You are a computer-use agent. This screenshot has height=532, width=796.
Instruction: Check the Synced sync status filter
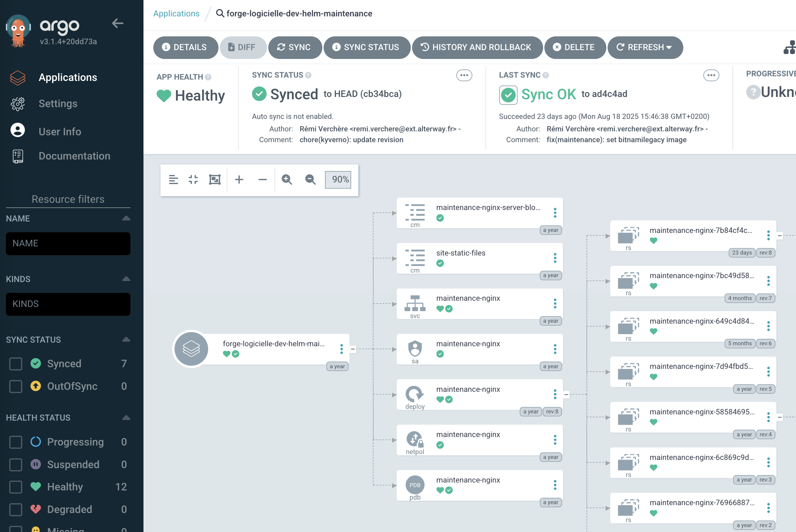pos(16,364)
